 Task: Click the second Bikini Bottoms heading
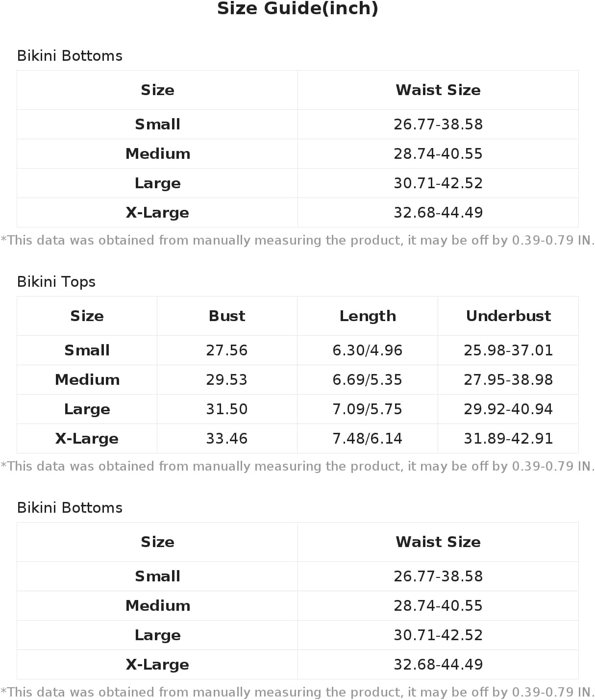[x=70, y=508]
